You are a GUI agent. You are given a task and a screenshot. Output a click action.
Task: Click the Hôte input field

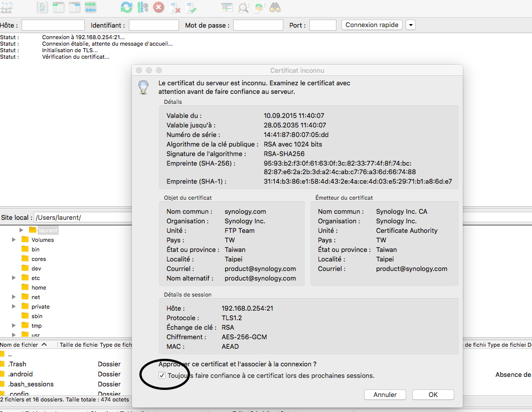[x=53, y=25]
